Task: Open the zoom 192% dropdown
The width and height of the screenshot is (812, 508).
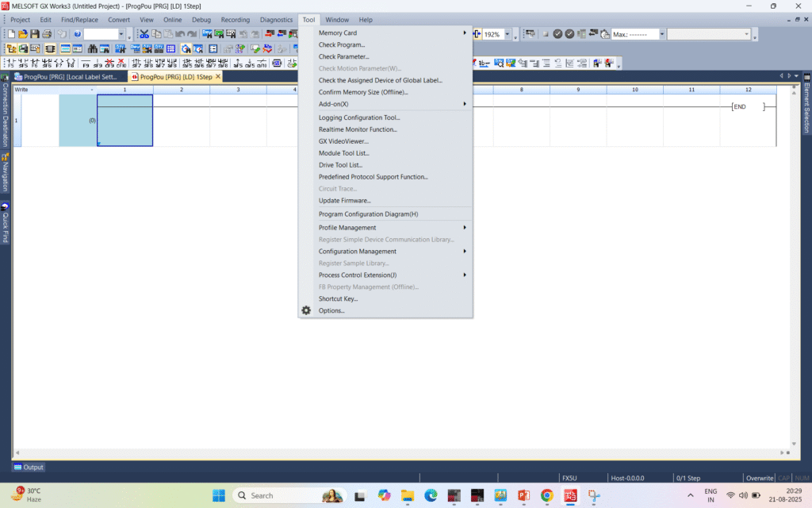Action: [507, 34]
